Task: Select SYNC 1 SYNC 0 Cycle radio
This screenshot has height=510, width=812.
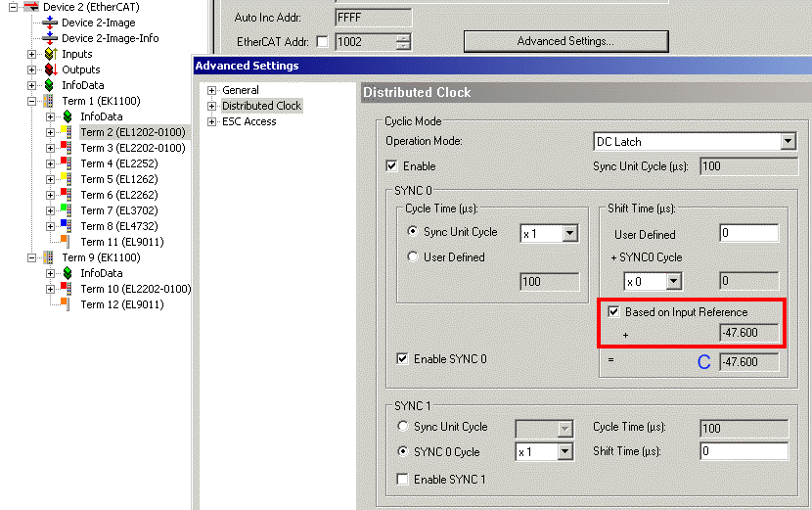Action: tap(402, 451)
